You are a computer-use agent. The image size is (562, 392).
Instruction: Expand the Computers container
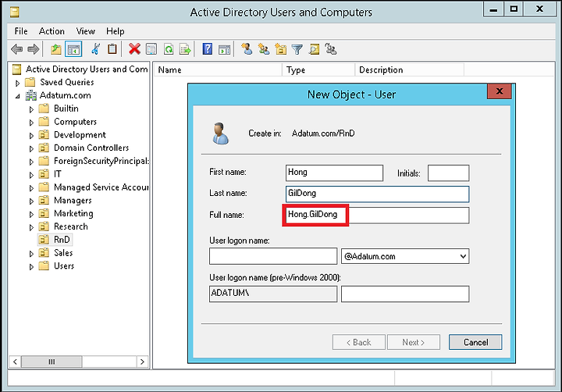click(x=31, y=123)
